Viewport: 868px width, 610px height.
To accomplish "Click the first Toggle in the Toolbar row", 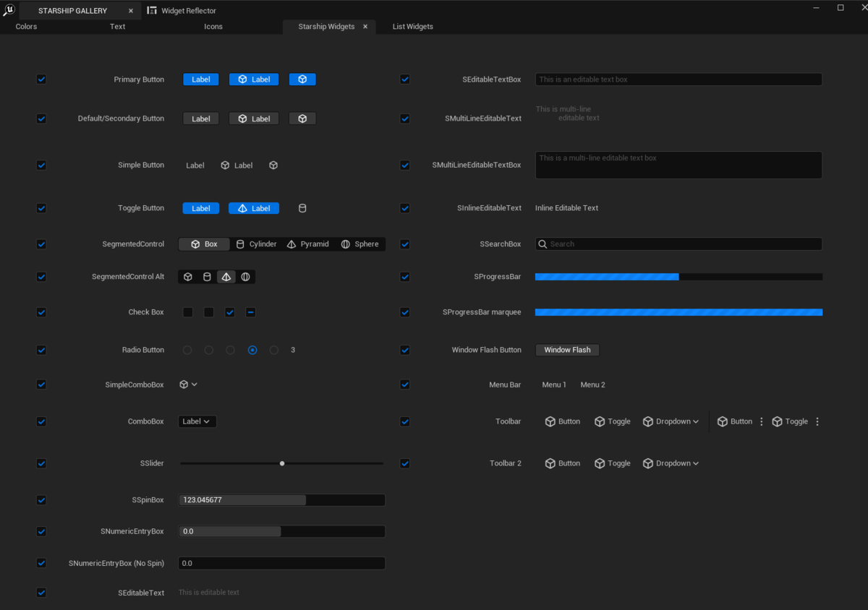I will 612,421.
